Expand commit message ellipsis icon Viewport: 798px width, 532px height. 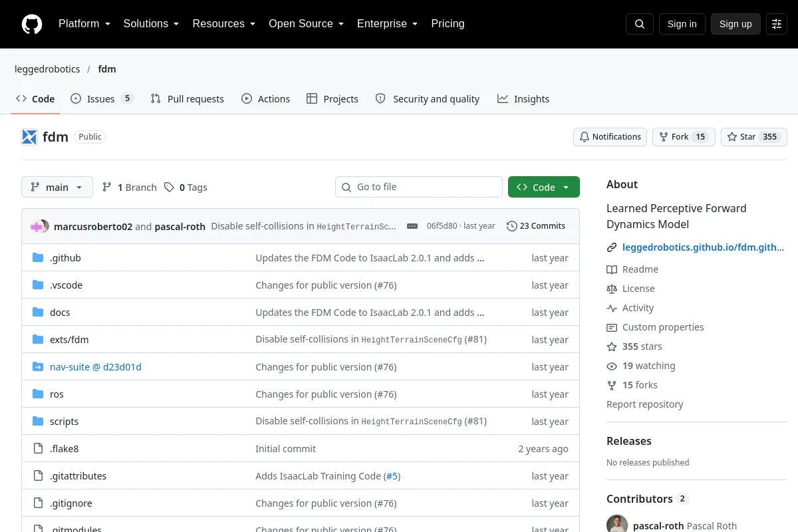coord(412,226)
